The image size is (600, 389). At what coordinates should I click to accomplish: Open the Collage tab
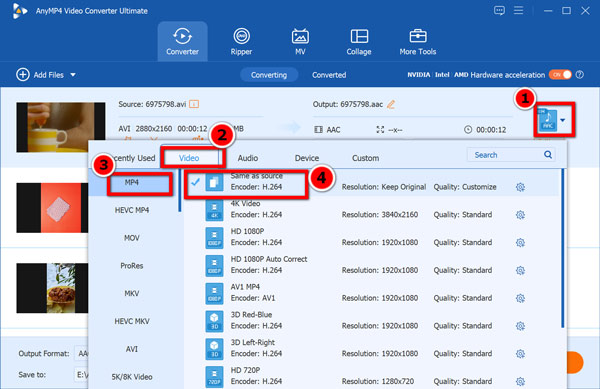click(359, 41)
